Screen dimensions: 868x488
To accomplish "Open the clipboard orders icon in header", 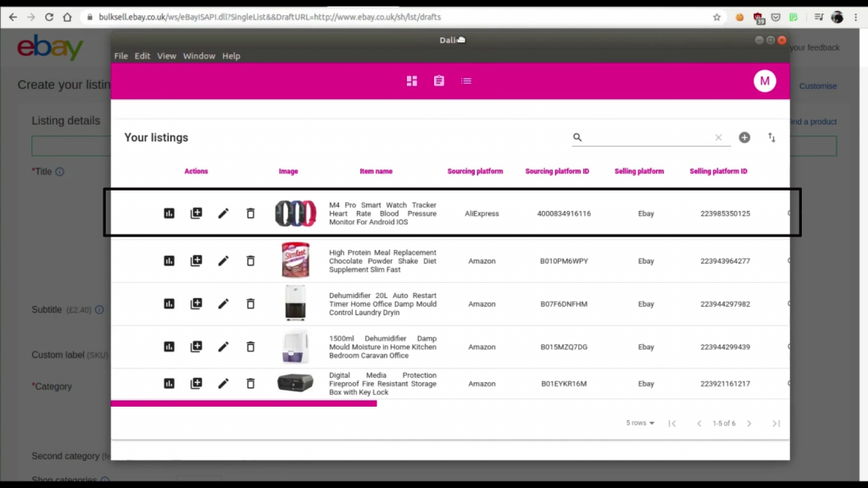I will [x=439, y=80].
